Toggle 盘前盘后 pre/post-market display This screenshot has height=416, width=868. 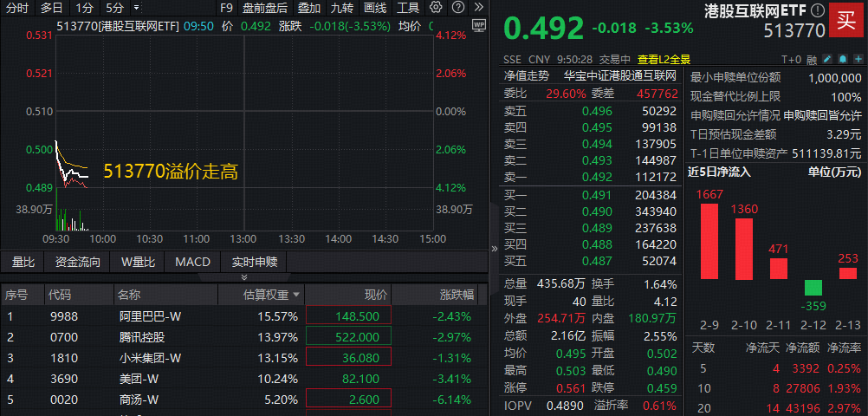(x=265, y=8)
